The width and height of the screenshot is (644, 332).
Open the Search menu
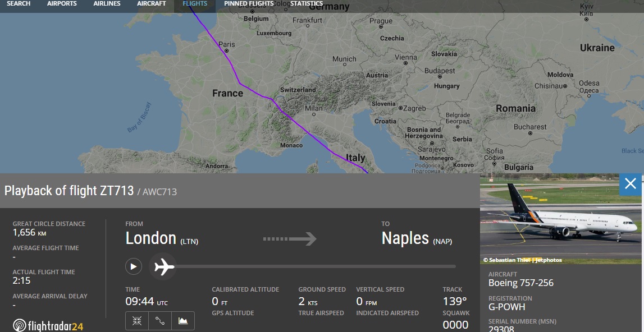point(19,4)
